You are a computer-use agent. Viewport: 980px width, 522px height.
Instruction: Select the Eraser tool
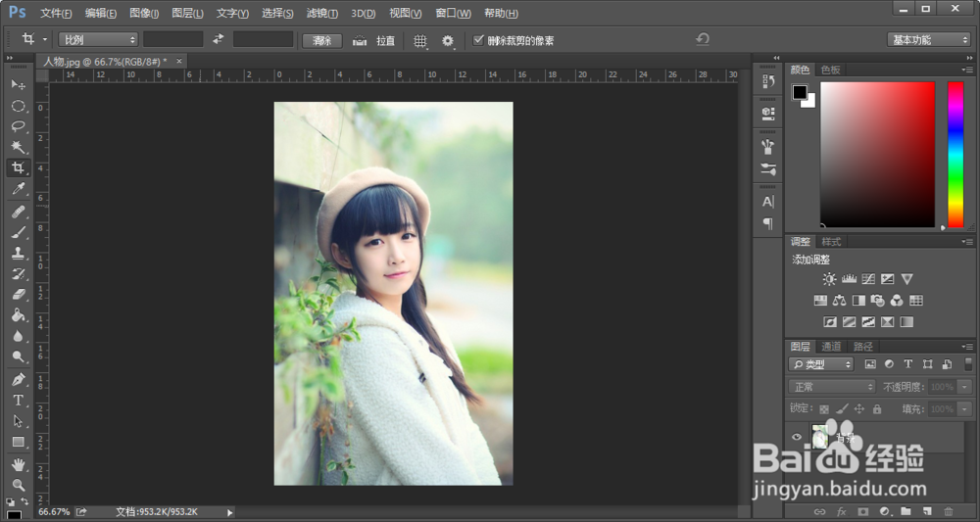[x=18, y=294]
